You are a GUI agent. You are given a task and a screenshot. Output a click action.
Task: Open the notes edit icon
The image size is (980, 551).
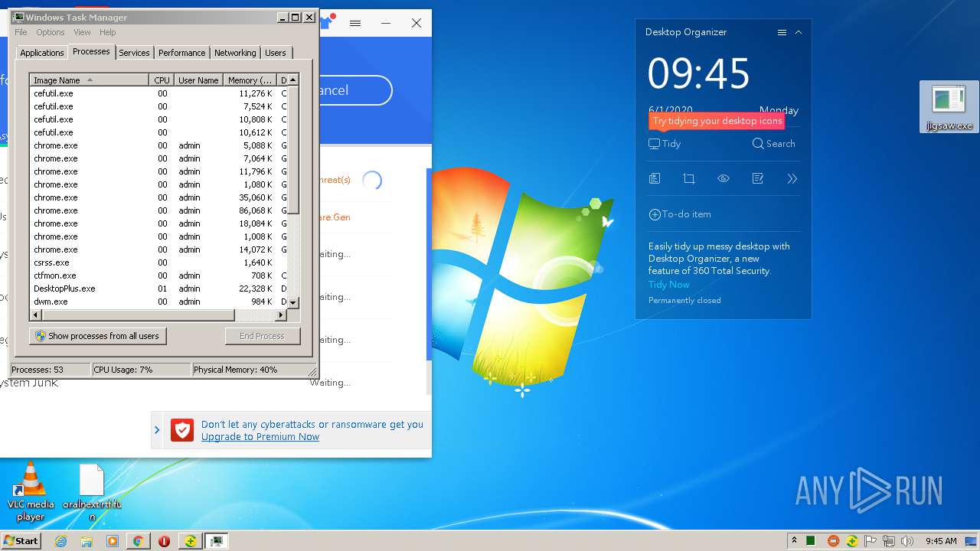point(758,178)
